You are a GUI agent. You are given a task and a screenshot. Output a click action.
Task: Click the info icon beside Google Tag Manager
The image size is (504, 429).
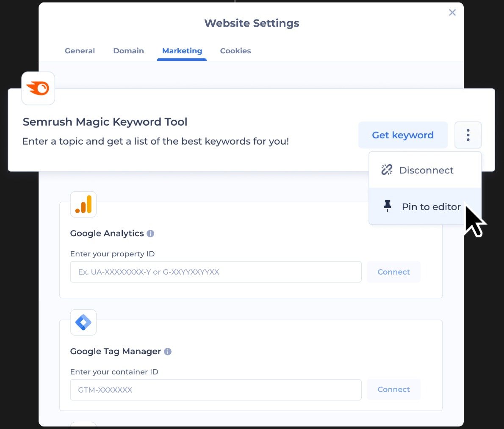(x=168, y=352)
